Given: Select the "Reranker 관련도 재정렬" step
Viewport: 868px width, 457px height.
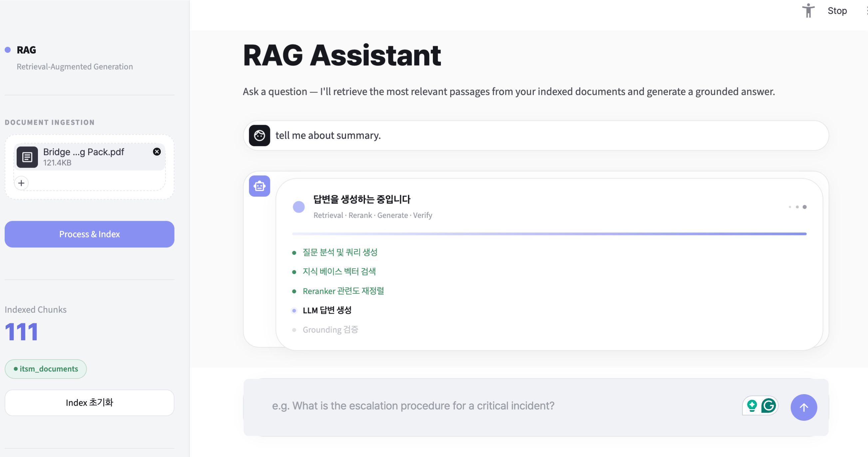Looking at the screenshot, I should [x=343, y=291].
